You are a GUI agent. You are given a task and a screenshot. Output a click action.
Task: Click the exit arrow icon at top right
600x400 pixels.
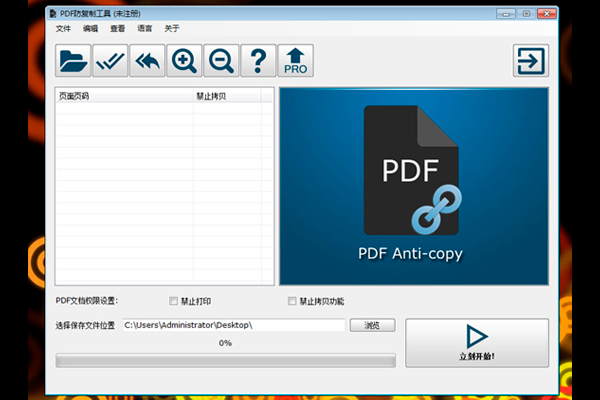coord(531,60)
